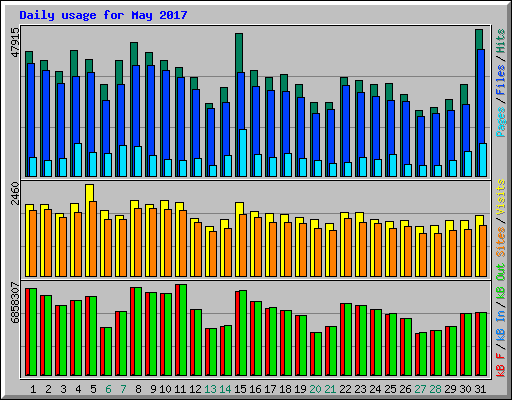Click the 'kB In' legend label
This screenshot has height=400, width=512.
[x=501, y=326]
